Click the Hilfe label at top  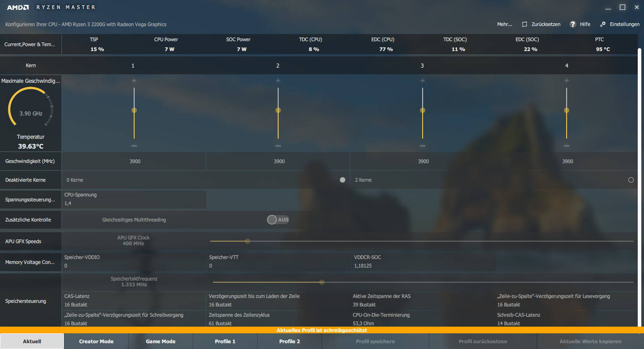click(x=585, y=24)
